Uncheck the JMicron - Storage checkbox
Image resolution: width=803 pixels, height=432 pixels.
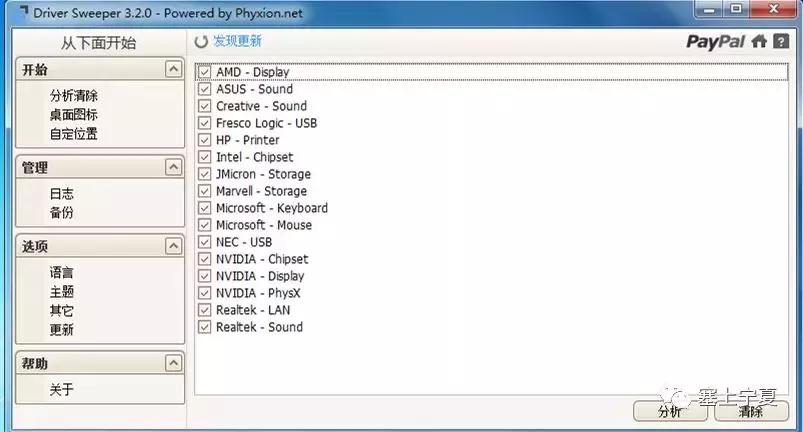pos(204,174)
